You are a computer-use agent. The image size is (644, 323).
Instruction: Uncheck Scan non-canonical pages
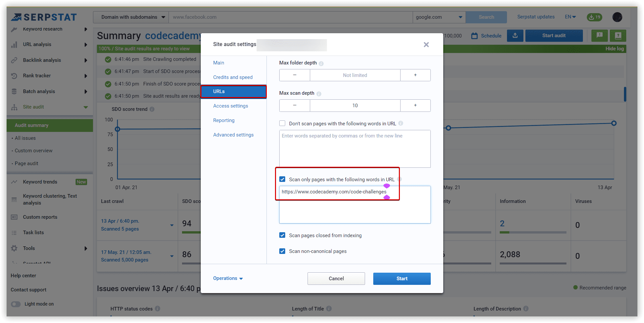282,251
